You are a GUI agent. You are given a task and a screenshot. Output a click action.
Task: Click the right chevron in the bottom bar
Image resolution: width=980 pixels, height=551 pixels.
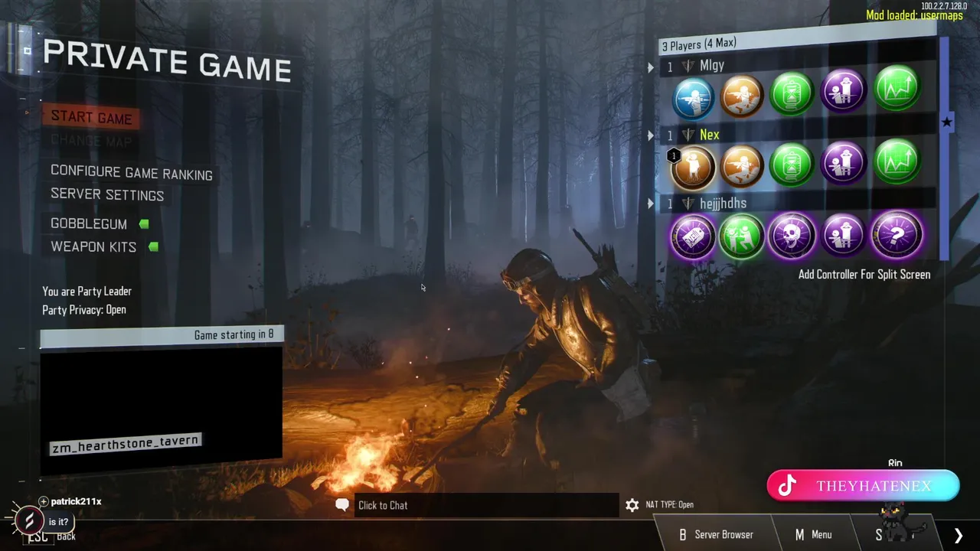point(959,535)
